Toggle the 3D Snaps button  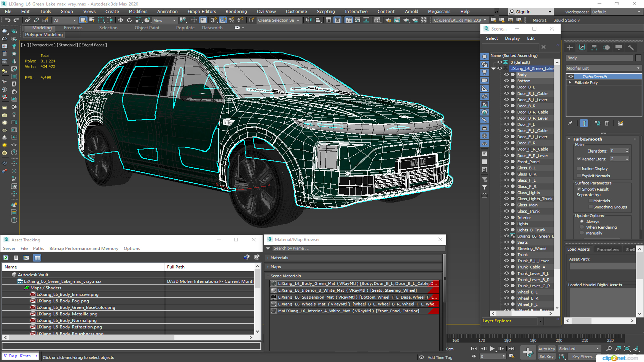(x=214, y=20)
